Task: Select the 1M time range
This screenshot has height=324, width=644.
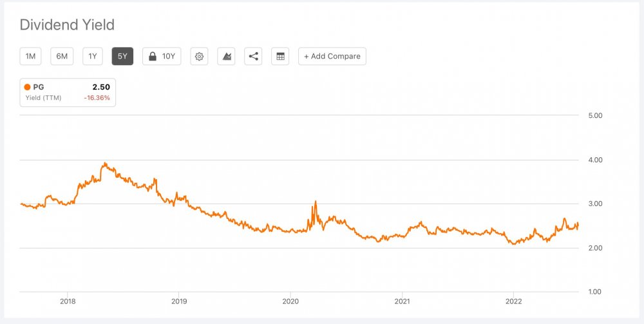Action: click(30, 57)
